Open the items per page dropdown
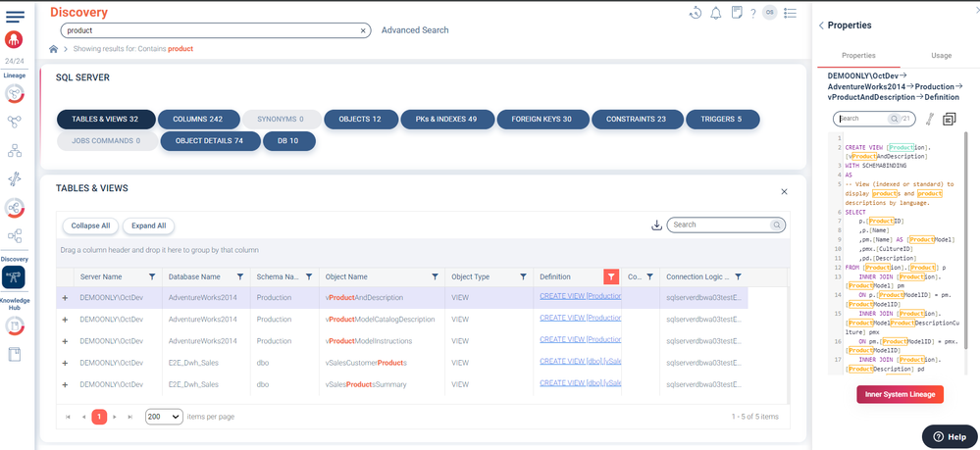The height and width of the screenshot is (450, 980). coord(164,417)
